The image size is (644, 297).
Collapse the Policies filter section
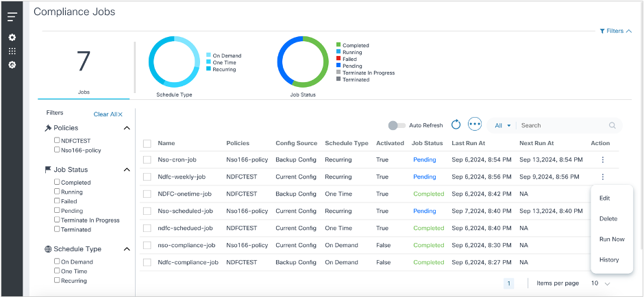click(126, 128)
